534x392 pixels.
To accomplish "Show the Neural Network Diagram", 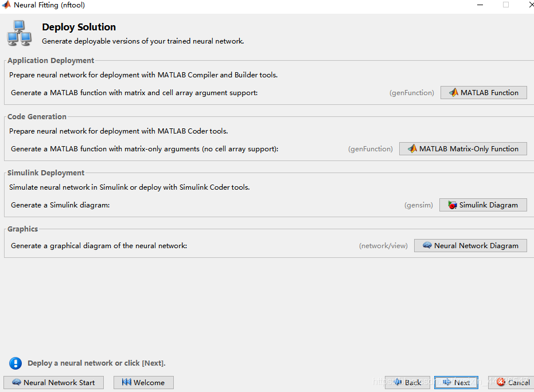I will tap(470, 245).
